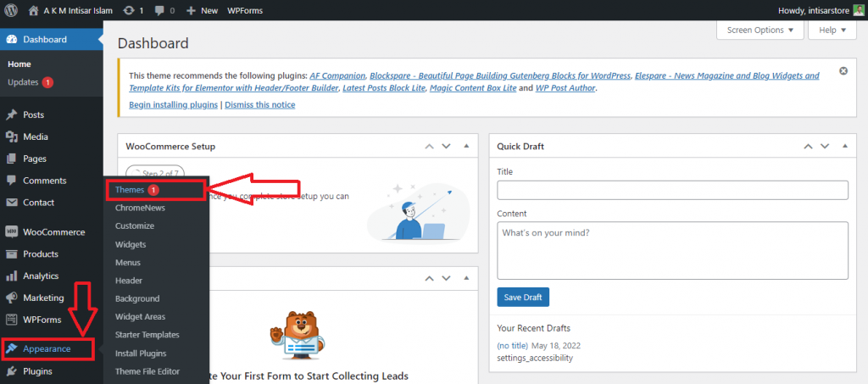
Task: Open Menus submenu item
Action: (x=128, y=262)
